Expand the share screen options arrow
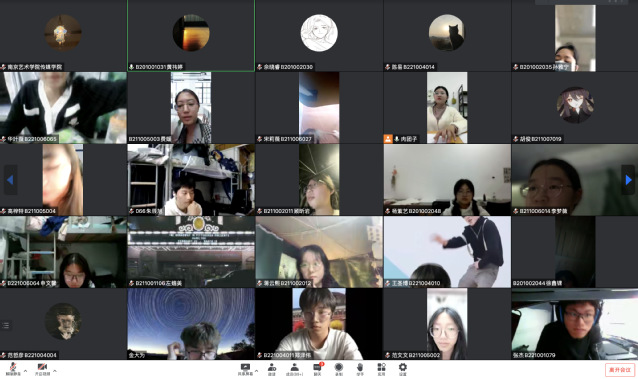 257,371
